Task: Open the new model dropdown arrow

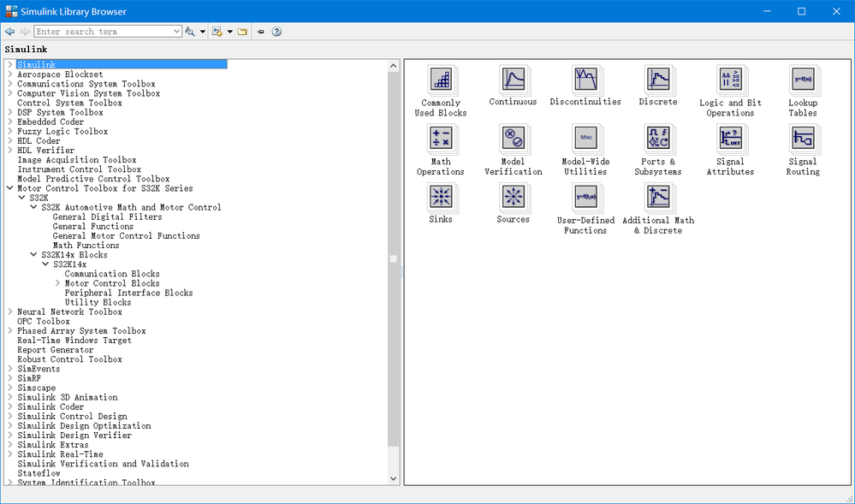Action: [230, 32]
